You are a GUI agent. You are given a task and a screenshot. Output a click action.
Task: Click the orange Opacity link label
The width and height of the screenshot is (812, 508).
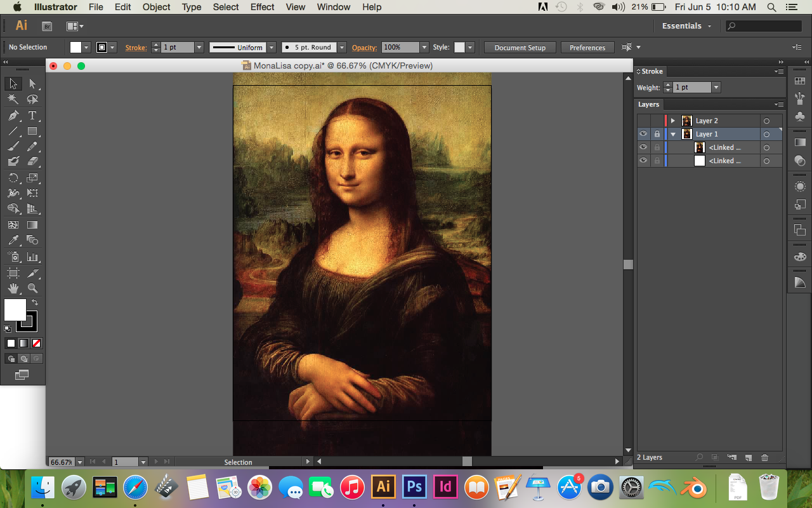click(364, 48)
